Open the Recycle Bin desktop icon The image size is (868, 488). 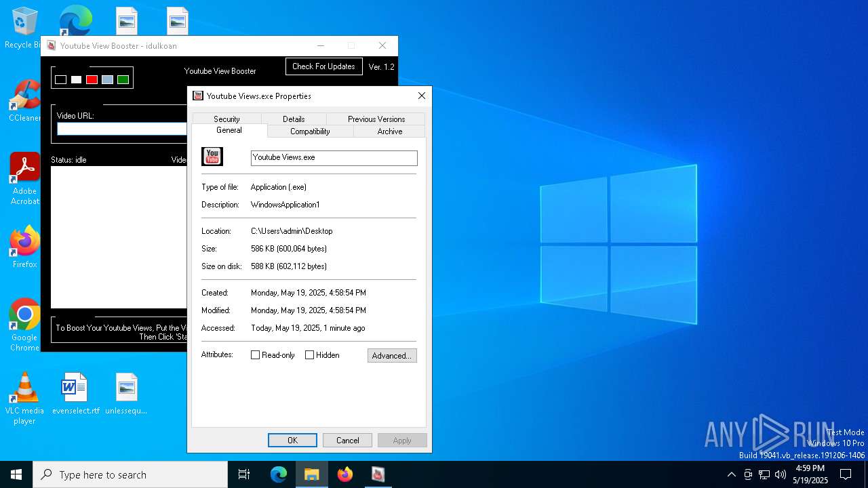coord(24,27)
